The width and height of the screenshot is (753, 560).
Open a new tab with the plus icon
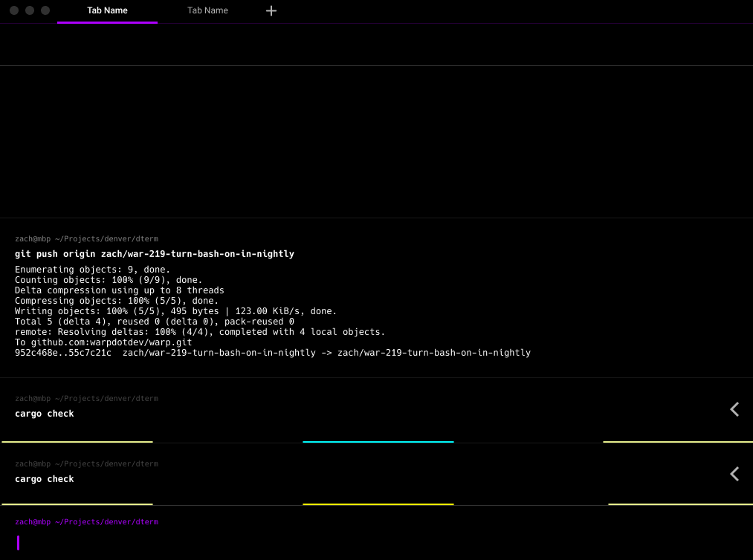(x=271, y=10)
